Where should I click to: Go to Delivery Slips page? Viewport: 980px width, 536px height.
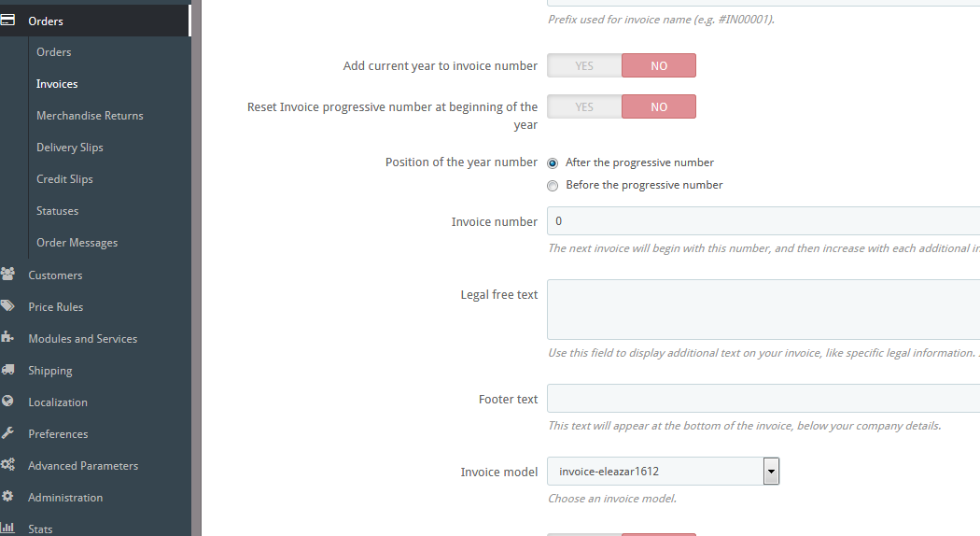tap(70, 148)
